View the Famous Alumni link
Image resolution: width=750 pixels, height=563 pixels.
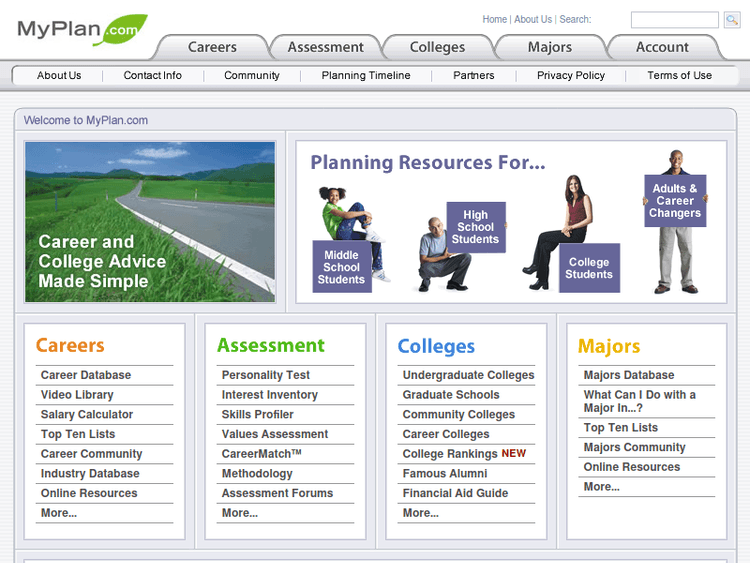pyautogui.click(x=444, y=473)
